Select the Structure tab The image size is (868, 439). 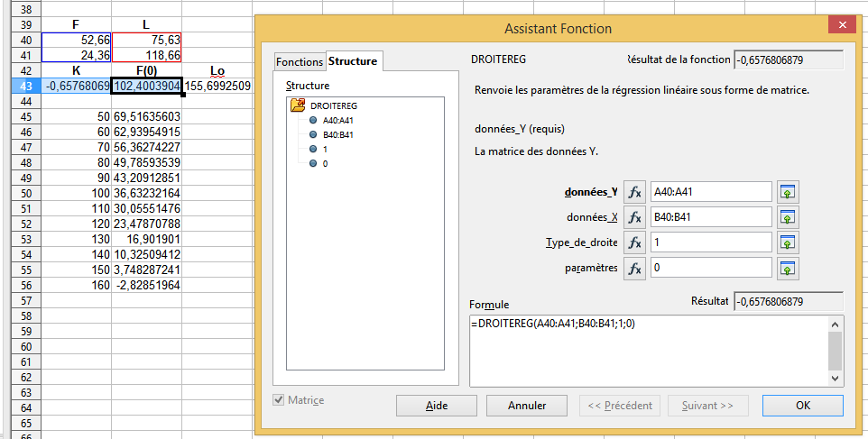click(353, 61)
